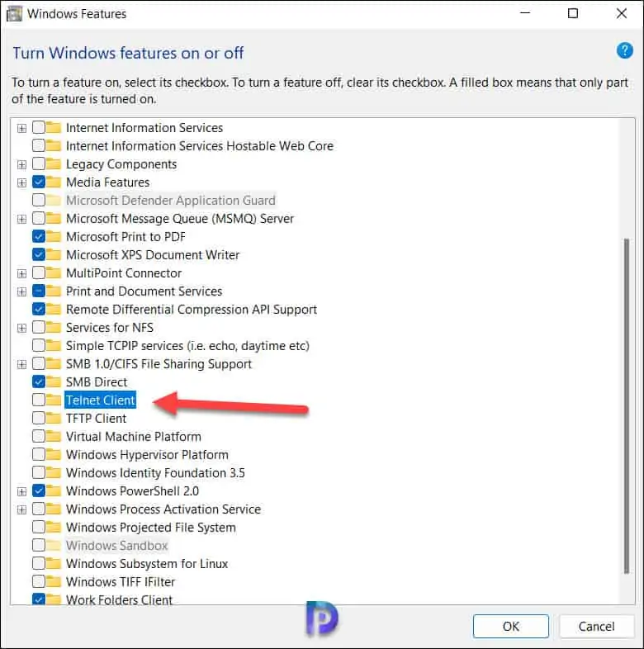Uncheck the SMB Direct checkbox
Viewport: 644px width, 649px height.
(39, 381)
